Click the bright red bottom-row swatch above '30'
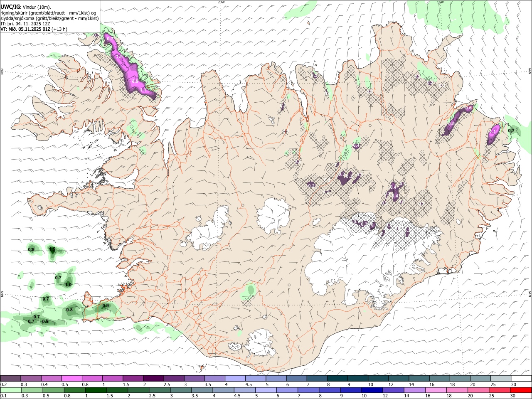Viewport: 532px width, 399px height. pyautogui.click(x=521, y=390)
